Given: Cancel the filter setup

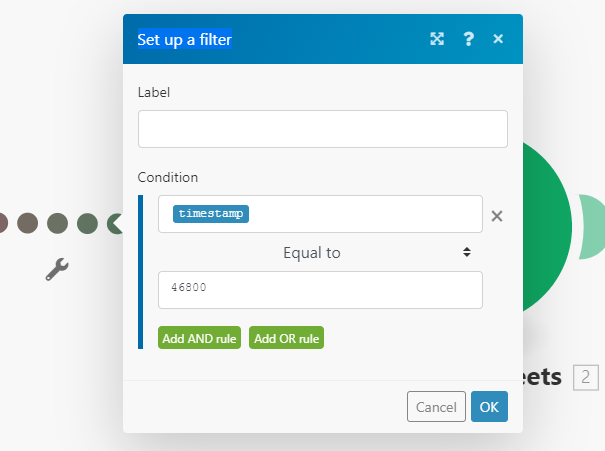Looking at the screenshot, I should (x=436, y=407).
